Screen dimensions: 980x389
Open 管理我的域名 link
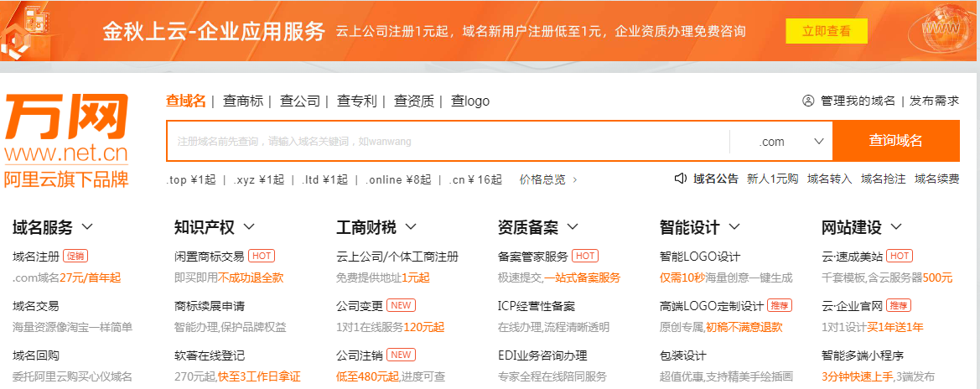tap(858, 101)
